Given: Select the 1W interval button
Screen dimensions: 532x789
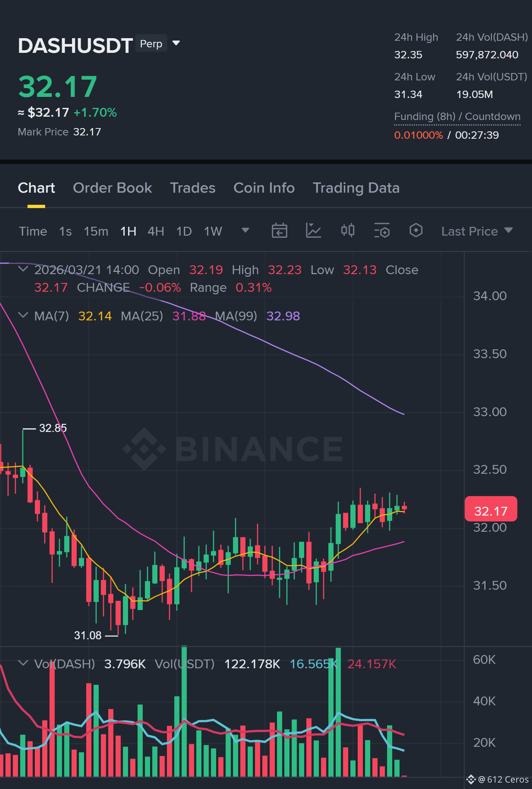Looking at the screenshot, I should click(213, 231).
